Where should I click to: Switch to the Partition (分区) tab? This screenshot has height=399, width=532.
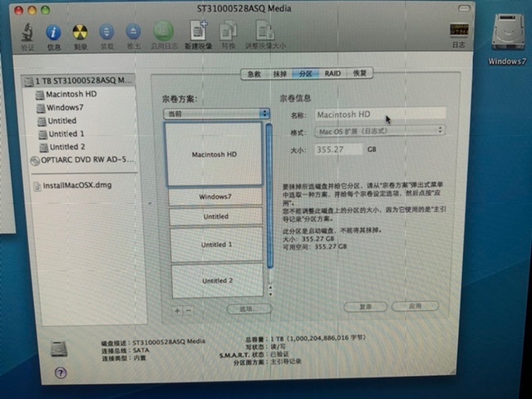click(x=305, y=74)
